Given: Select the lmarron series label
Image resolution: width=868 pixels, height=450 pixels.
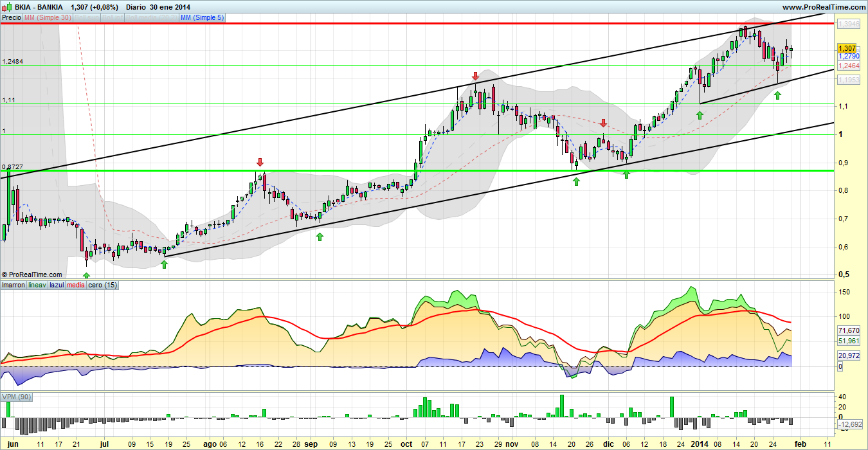Looking at the screenshot, I should coord(14,285).
